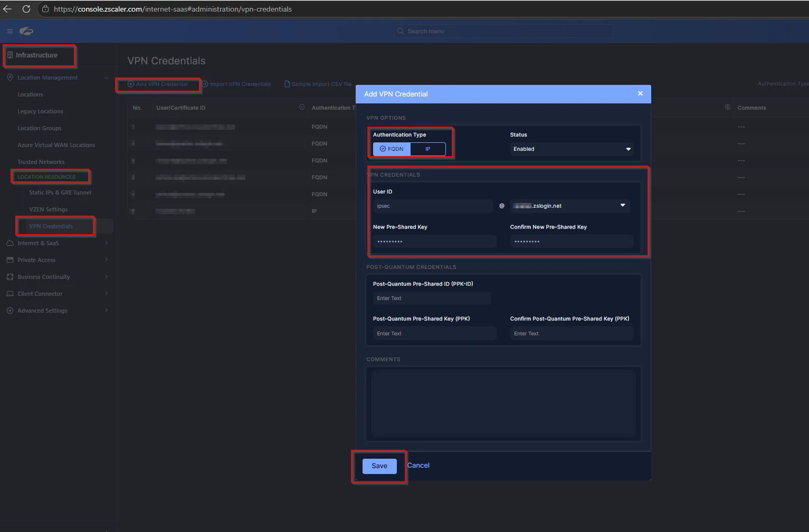Open the hamburger menu icon
The width and height of the screenshot is (809, 532).
tap(10, 31)
